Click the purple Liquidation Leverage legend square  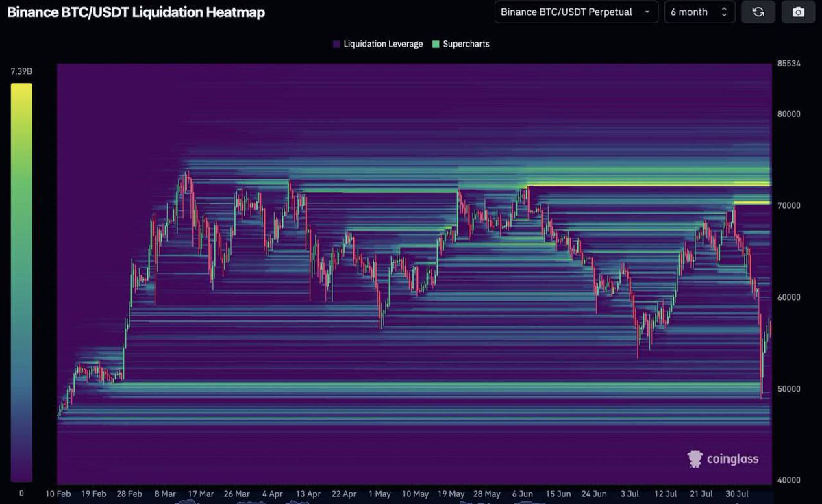click(336, 43)
